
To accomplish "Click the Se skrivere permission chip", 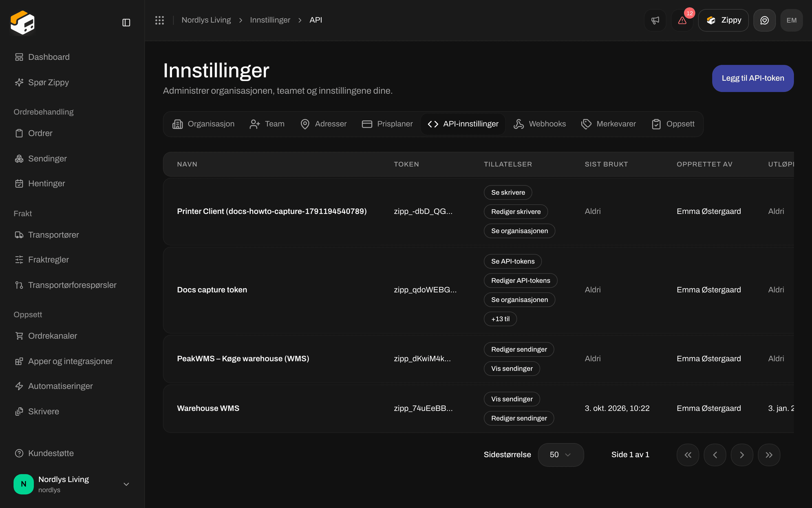I will (x=508, y=192).
